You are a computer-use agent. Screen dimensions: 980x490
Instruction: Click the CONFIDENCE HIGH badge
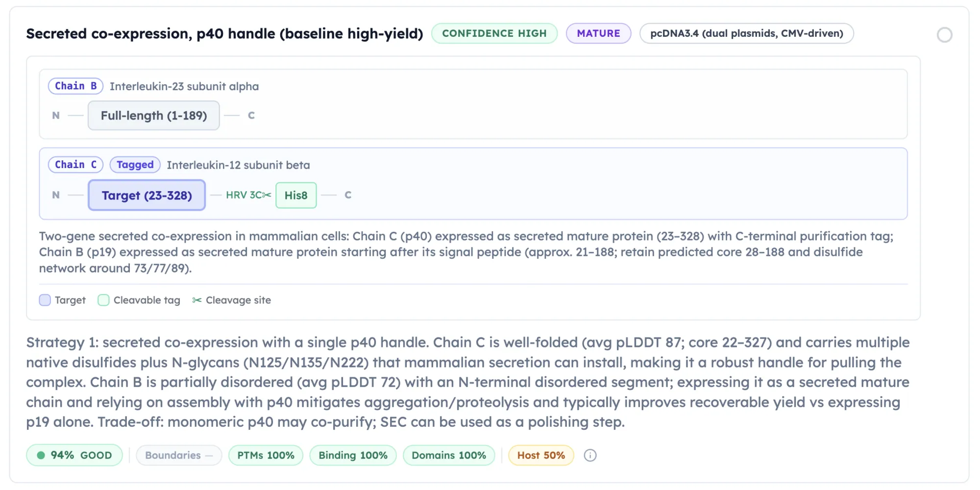pos(494,33)
